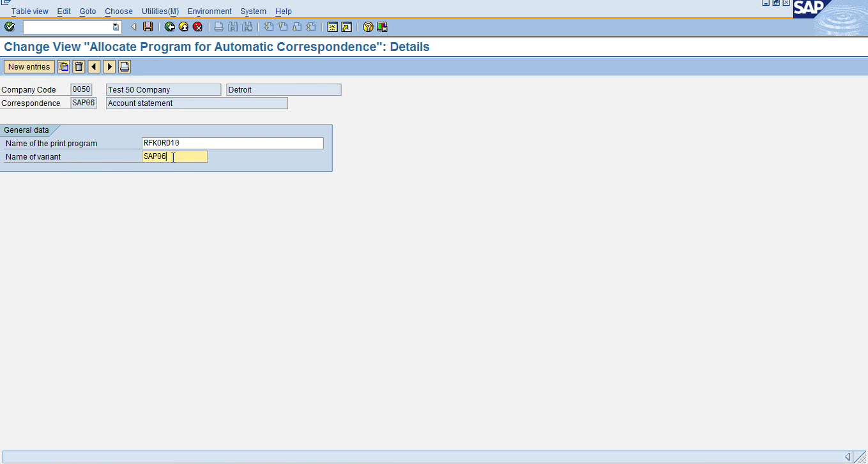Collapse the command field with small triangle
Screen dimensions: 868x464
click(133, 27)
